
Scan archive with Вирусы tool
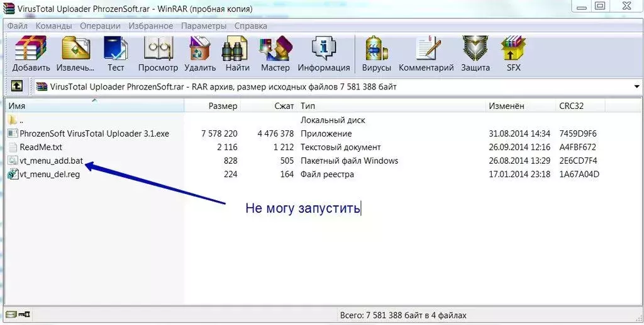(376, 48)
